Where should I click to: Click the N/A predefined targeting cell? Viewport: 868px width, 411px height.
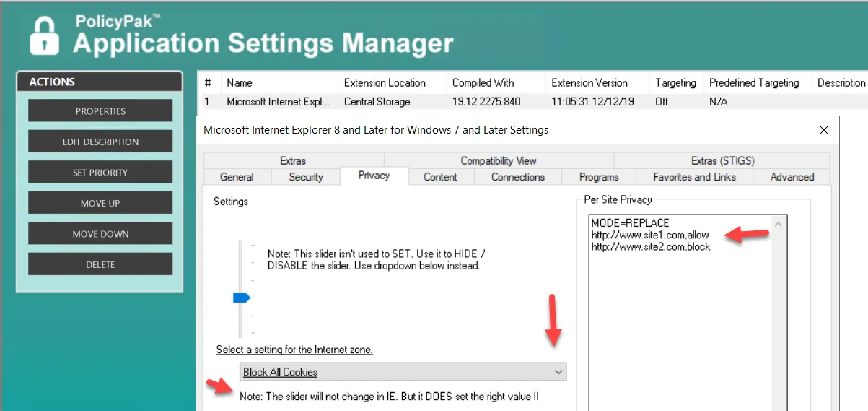point(718,102)
